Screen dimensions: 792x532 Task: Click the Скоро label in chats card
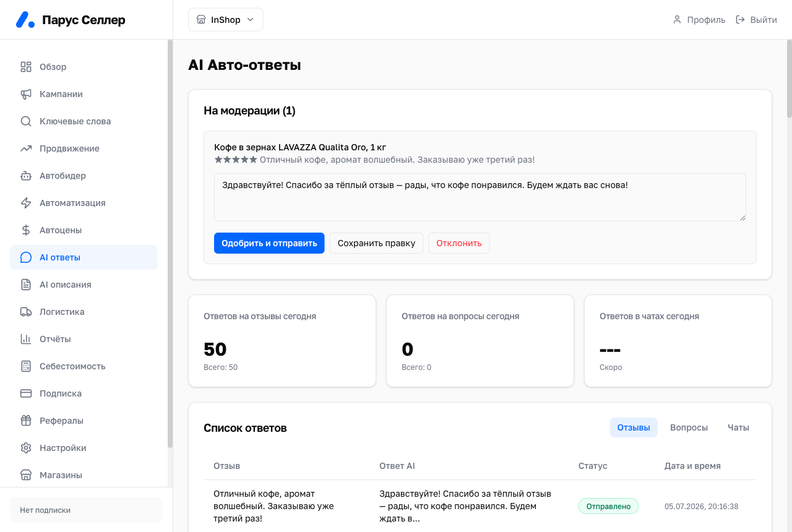pyautogui.click(x=611, y=367)
